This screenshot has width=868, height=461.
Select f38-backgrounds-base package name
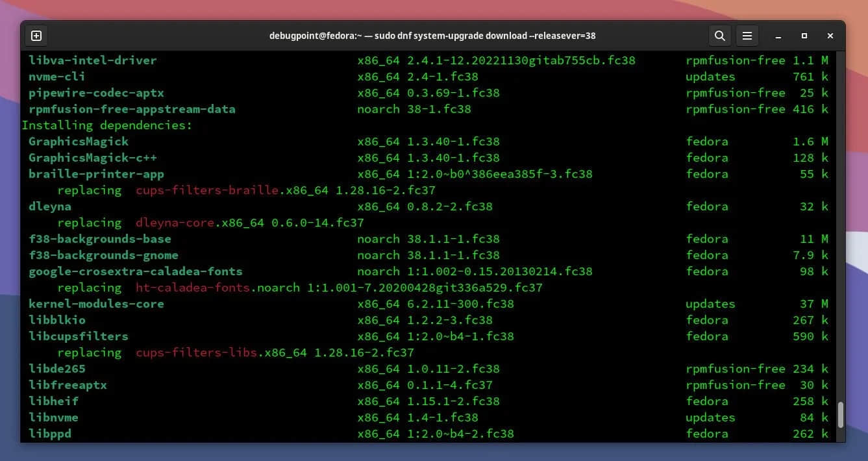pyautogui.click(x=100, y=239)
